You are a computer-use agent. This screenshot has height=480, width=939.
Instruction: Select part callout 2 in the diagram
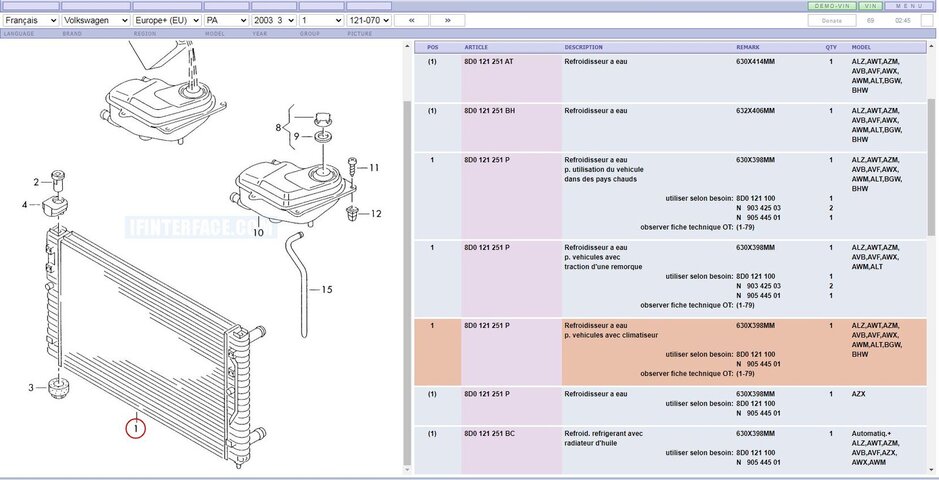(x=36, y=182)
